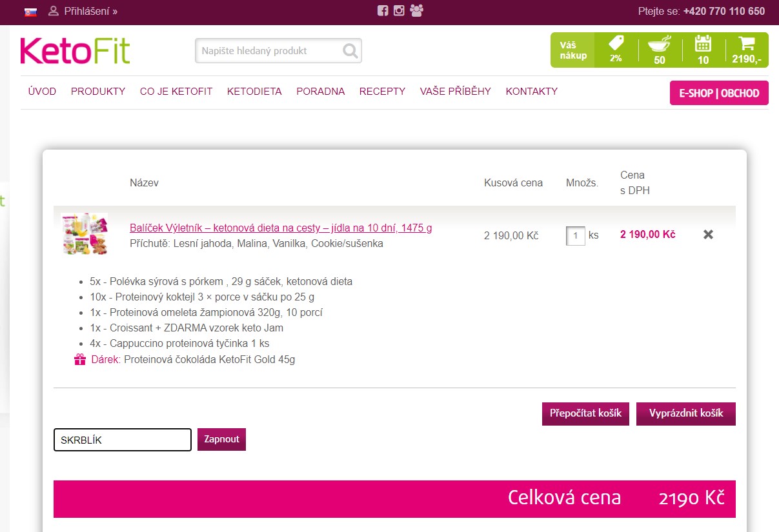Click the Proteinová čokoláda KetoFit Gold gift text
This screenshot has height=532, width=779.
click(x=209, y=360)
